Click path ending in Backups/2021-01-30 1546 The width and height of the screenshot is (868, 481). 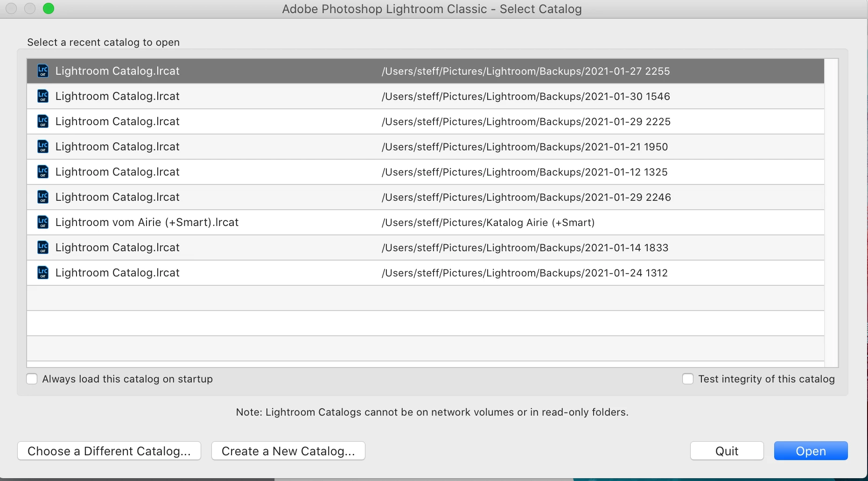(x=526, y=96)
